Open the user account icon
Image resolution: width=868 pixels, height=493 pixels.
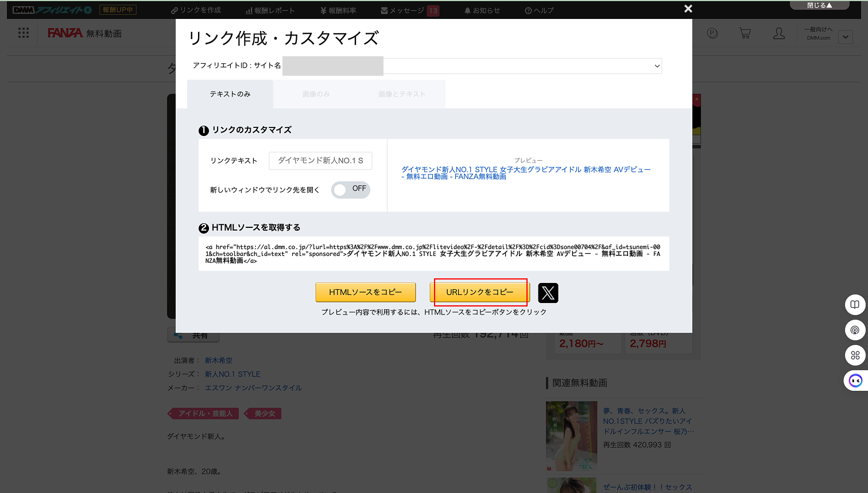pyautogui.click(x=779, y=33)
